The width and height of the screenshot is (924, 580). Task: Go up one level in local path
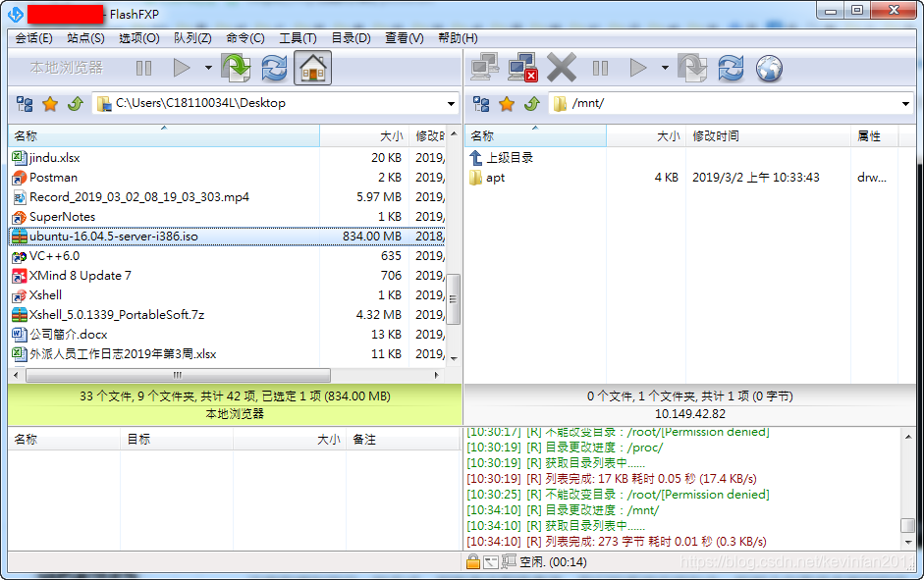pyautogui.click(x=76, y=104)
